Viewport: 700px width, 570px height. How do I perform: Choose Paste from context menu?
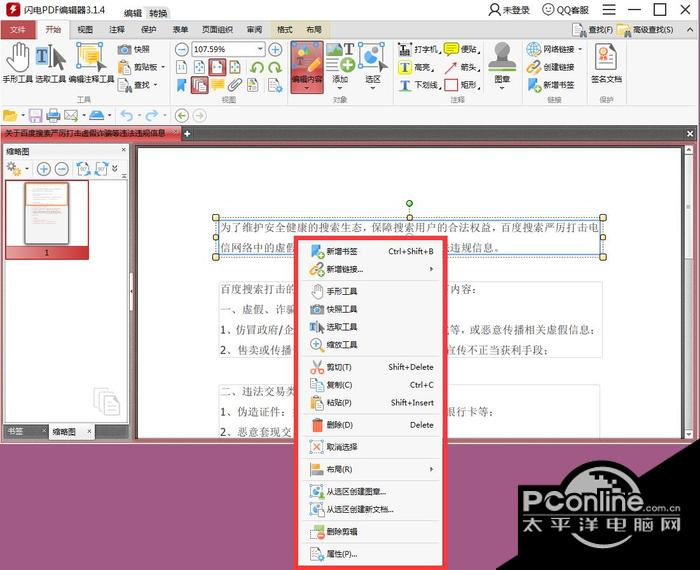tap(371, 403)
